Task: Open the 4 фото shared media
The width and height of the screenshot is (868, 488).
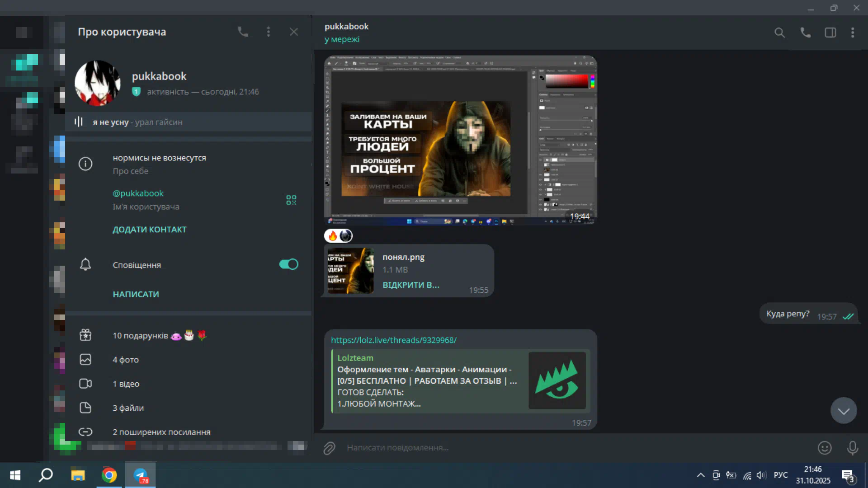Action: click(x=126, y=360)
